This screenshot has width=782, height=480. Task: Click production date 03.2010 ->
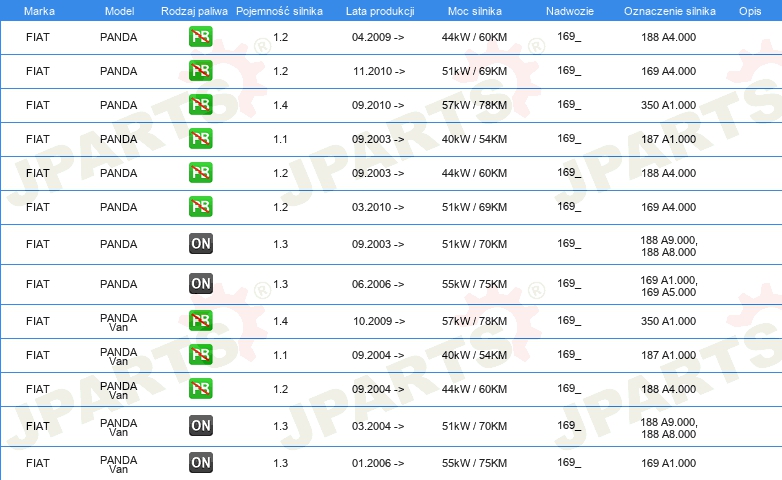[378, 207]
